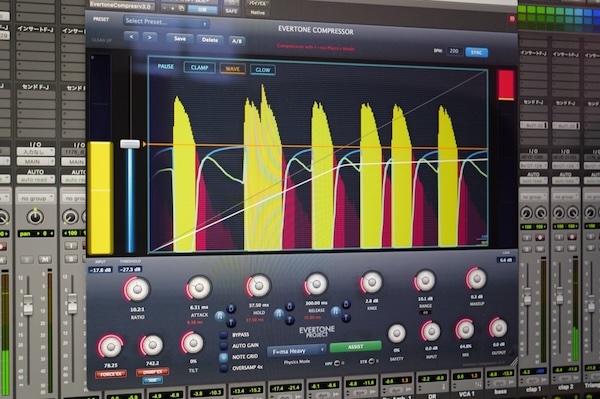Click the Ratio knob
This screenshot has height=399, width=600.
tap(137, 289)
